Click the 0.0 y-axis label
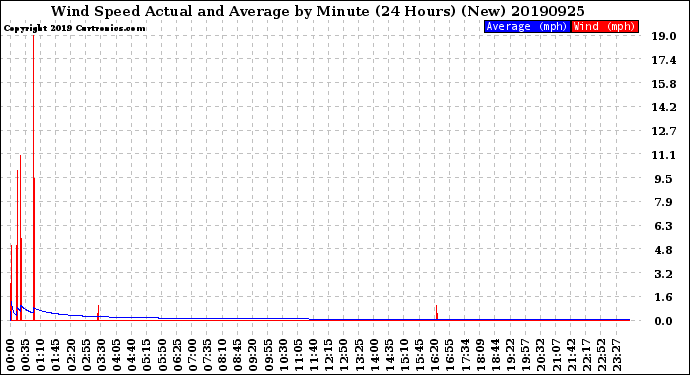 click(x=663, y=321)
